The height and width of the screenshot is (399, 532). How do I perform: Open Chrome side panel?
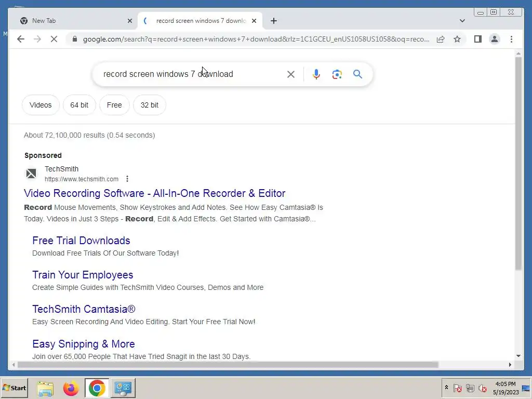478,39
